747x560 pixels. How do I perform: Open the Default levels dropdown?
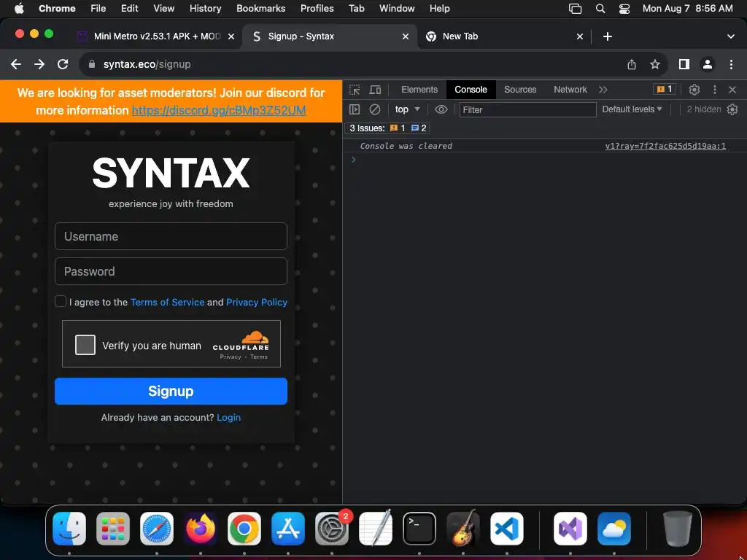coord(632,109)
